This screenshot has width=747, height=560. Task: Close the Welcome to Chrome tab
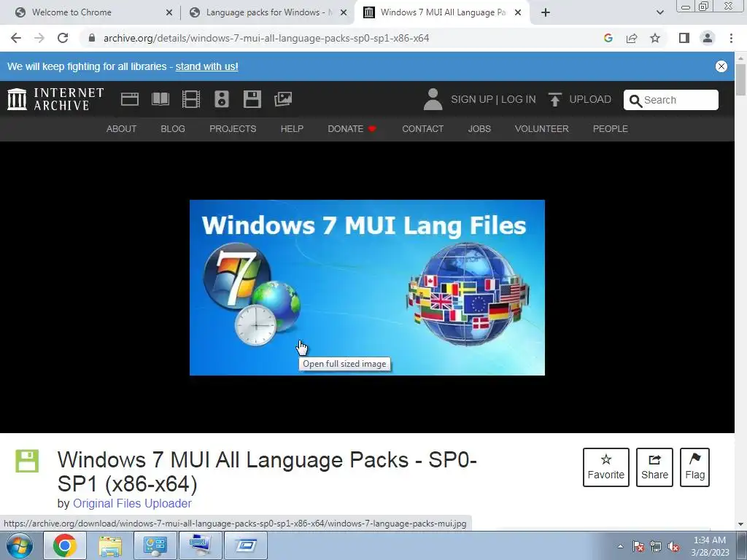pos(169,13)
